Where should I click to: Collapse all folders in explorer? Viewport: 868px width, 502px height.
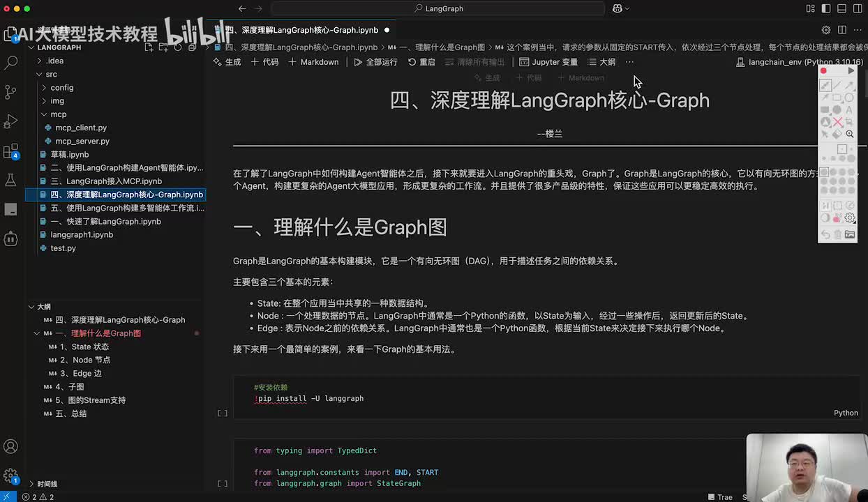pos(193,47)
